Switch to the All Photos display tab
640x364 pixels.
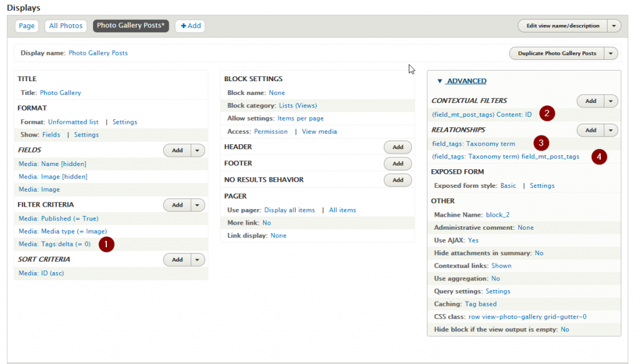pos(66,26)
